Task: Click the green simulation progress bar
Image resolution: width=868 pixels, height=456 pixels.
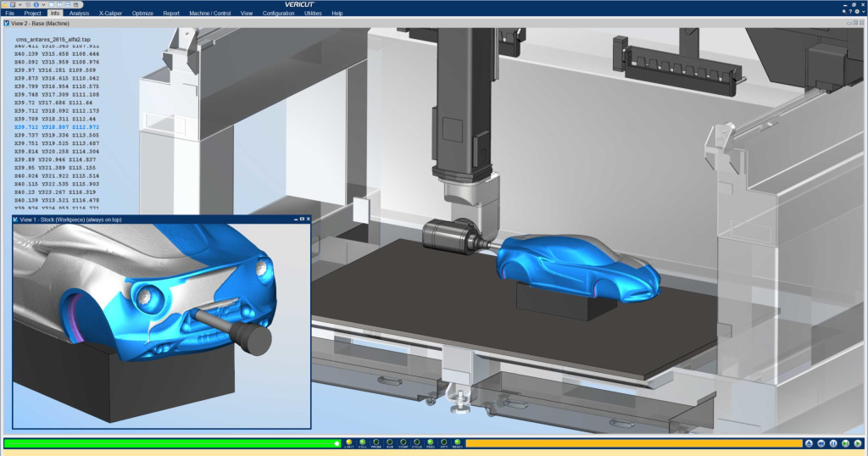Action: 170,443
